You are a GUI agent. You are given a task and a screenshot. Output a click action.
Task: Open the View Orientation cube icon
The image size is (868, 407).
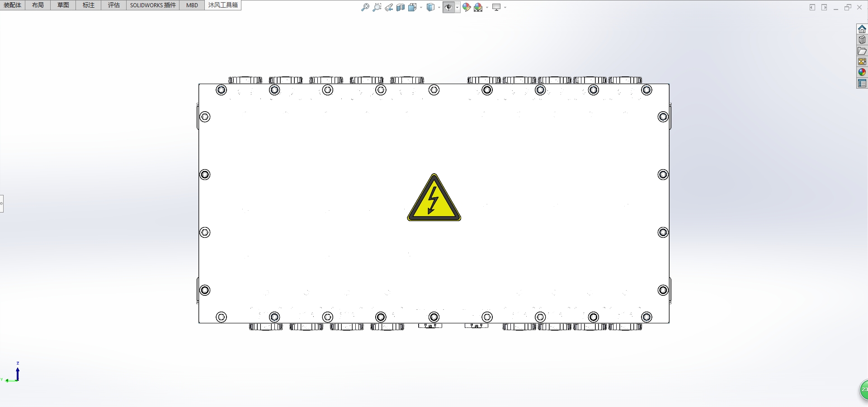[412, 7]
